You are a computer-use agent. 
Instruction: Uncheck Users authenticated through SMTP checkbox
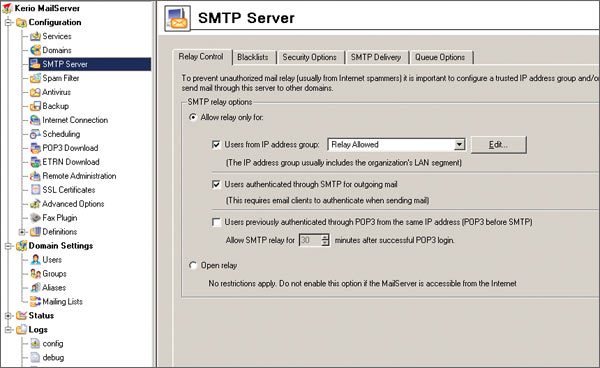pos(216,184)
